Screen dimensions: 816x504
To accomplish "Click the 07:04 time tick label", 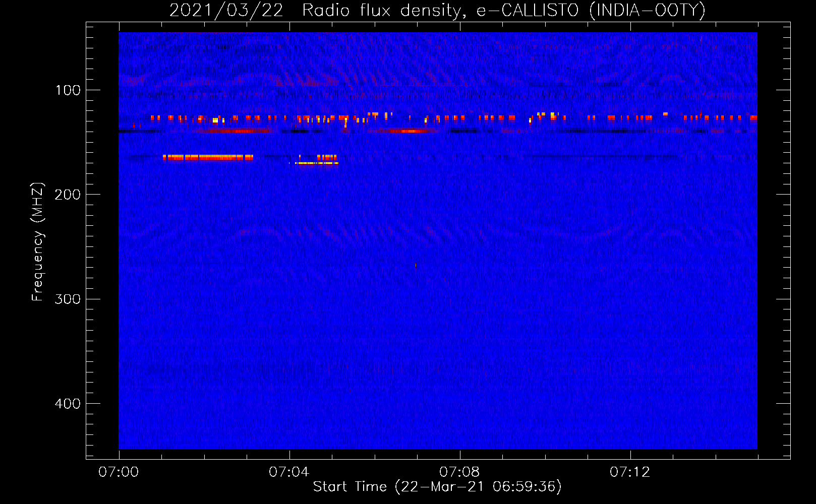I will click(x=289, y=472).
